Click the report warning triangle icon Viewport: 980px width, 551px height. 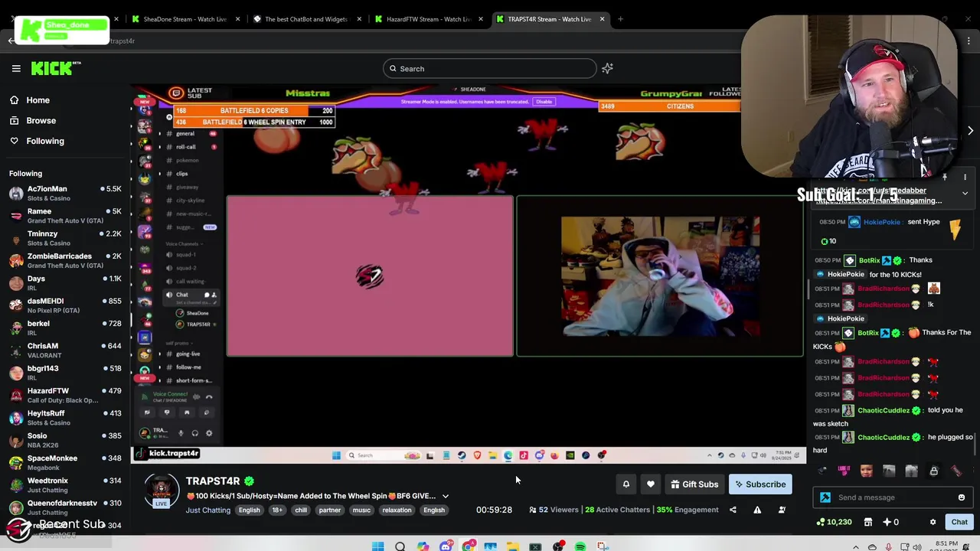click(x=757, y=510)
